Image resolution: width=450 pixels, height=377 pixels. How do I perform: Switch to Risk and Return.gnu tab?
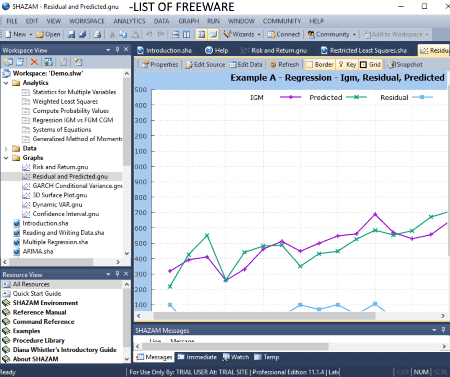point(274,50)
